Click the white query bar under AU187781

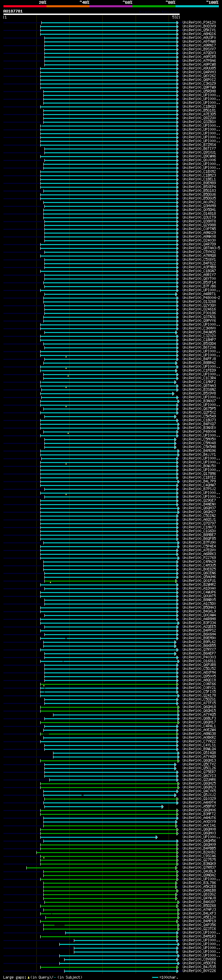(91, 14)
